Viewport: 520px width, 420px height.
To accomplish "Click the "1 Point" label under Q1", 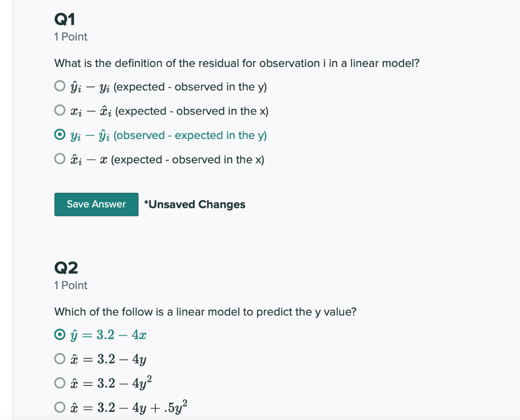I will pyautogui.click(x=71, y=37).
